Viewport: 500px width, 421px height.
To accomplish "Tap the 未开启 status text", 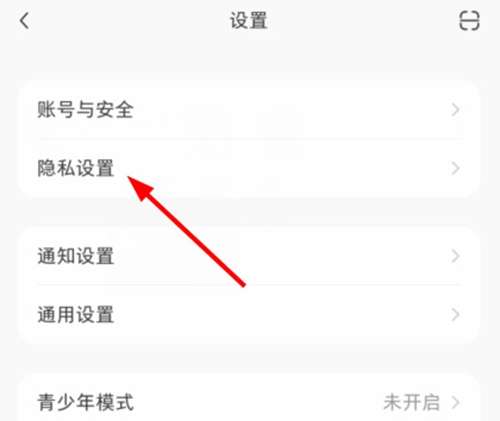I will [x=411, y=403].
